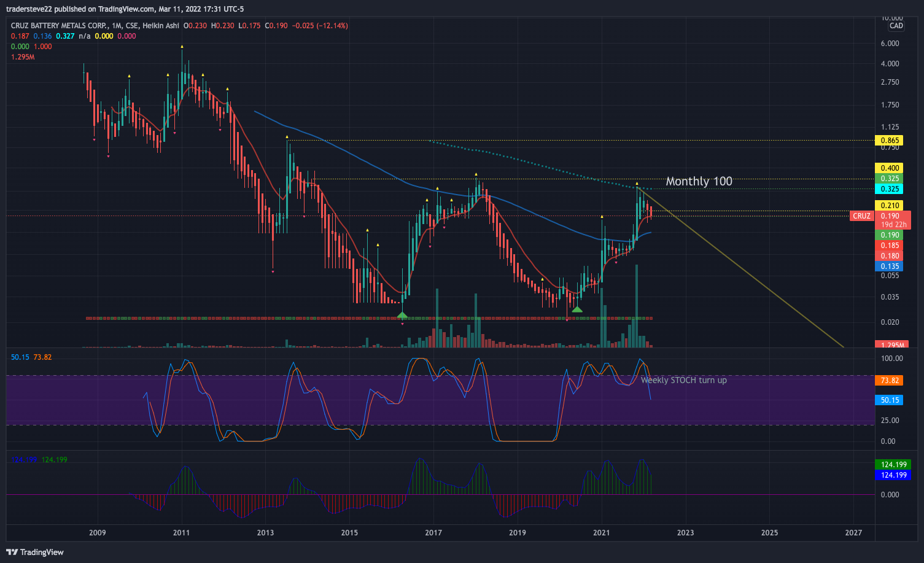The height and width of the screenshot is (563, 924).
Task: Click the green 0.190 price label
Action: (x=890, y=235)
